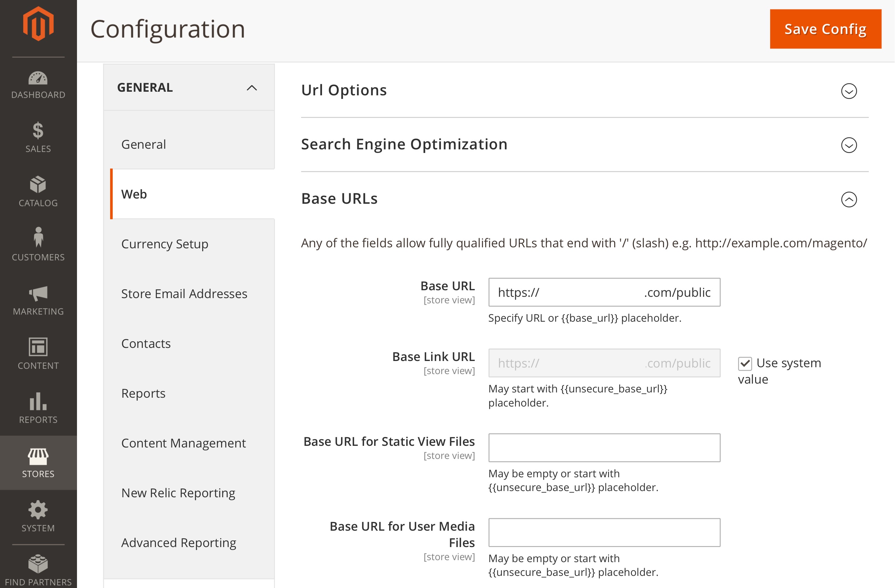The height and width of the screenshot is (588, 895).
Task: Open the Marketing megaphone icon
Action: 38,294
